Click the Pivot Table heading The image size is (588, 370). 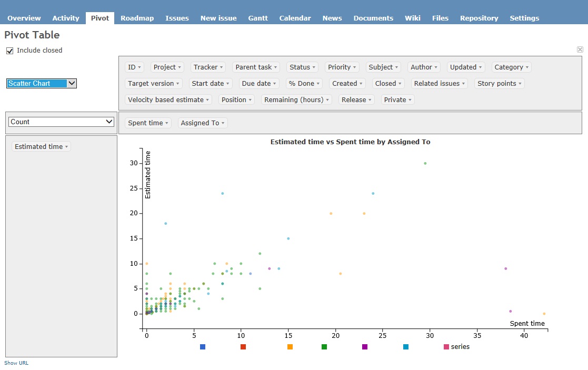point(32,35)
